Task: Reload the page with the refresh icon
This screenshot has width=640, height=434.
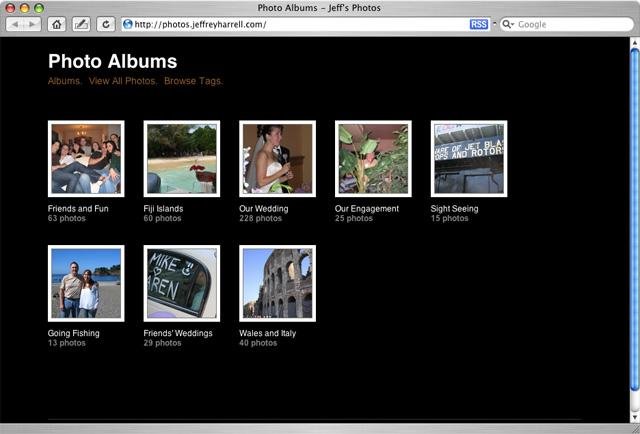Action: [x=106, y=24]
